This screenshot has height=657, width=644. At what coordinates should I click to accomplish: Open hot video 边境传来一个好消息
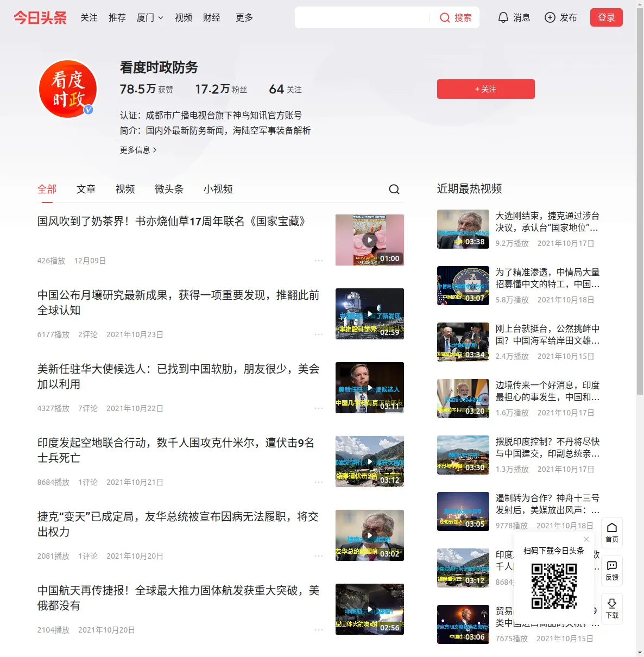click(547, 391)
